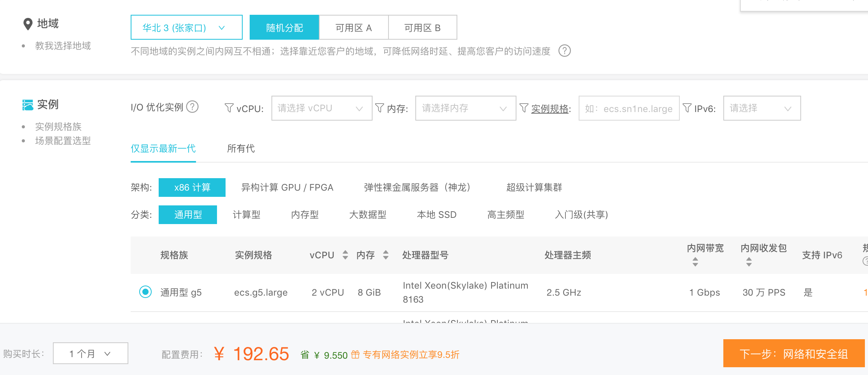Select 随机分配 zone option
The height and width of the screenshot is (375, 868).
tap(284, 28)
